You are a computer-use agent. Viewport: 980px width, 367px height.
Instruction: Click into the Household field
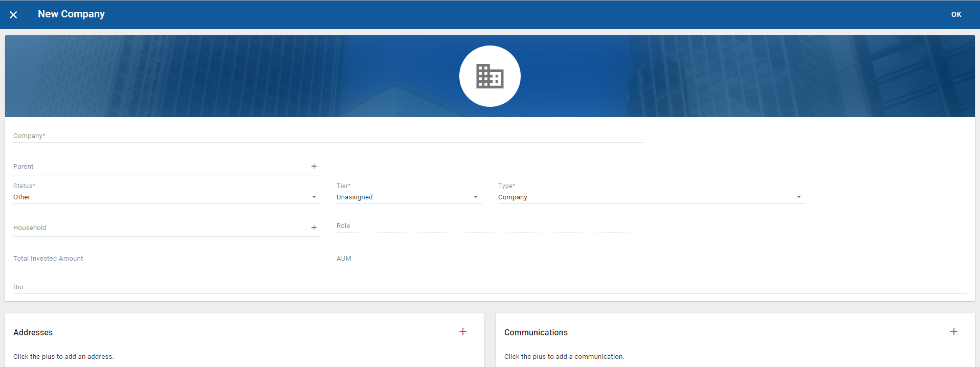pos(159,228)
